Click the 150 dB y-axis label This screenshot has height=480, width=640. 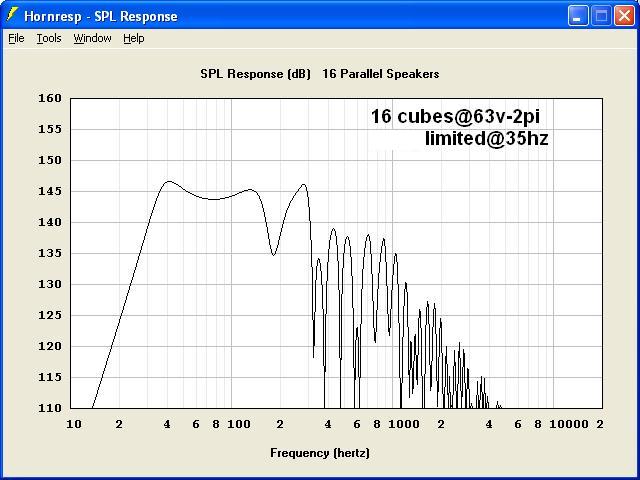pos(50,160)
